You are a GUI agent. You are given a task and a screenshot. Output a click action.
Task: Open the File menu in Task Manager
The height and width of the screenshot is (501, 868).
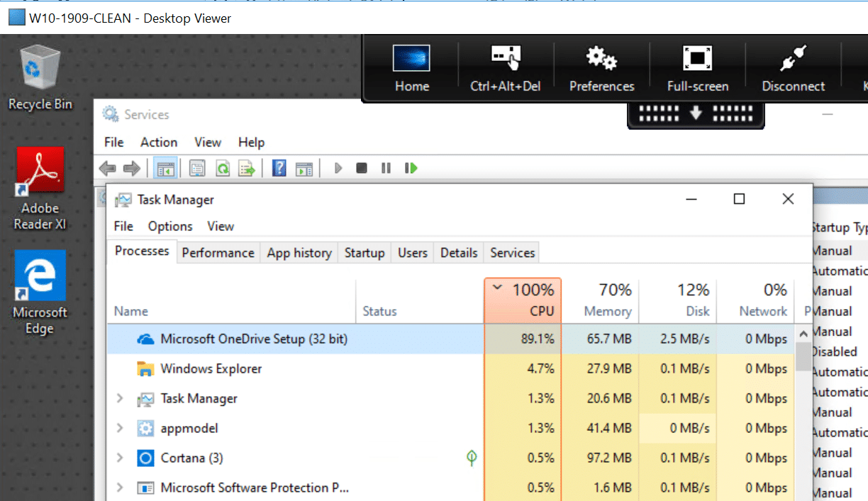123,226
